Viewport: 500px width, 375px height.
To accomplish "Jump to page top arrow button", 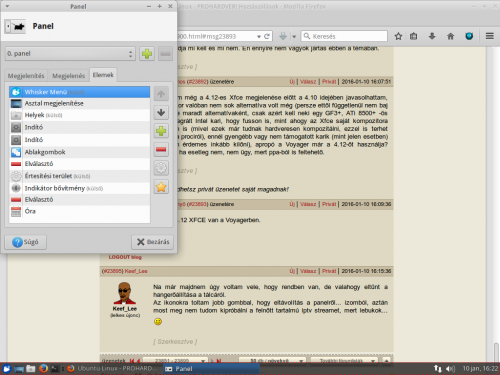I will [x=386, y=361].
